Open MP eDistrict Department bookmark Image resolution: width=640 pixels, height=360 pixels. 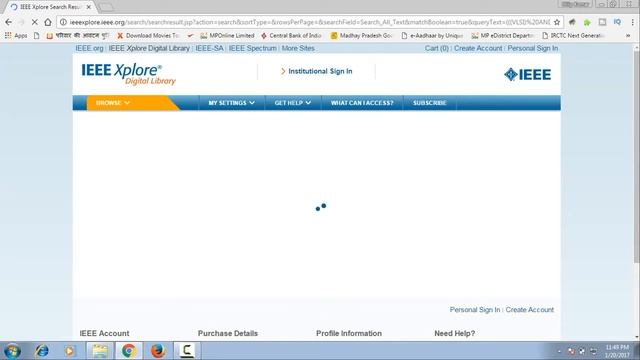pyautogui.click(x=503, y=36)
